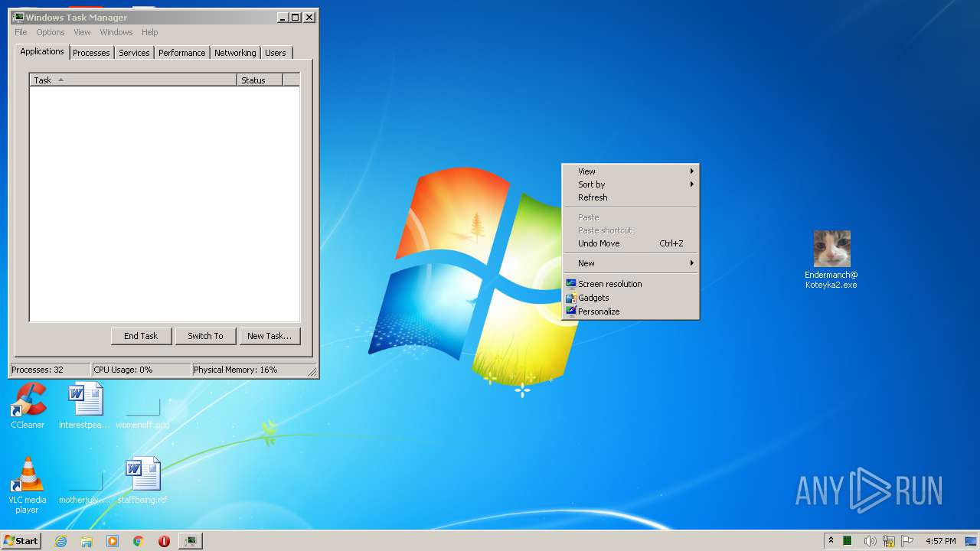Sort the list by the Task column header
This screenshot has width=980, height=551.
(133, 80)
